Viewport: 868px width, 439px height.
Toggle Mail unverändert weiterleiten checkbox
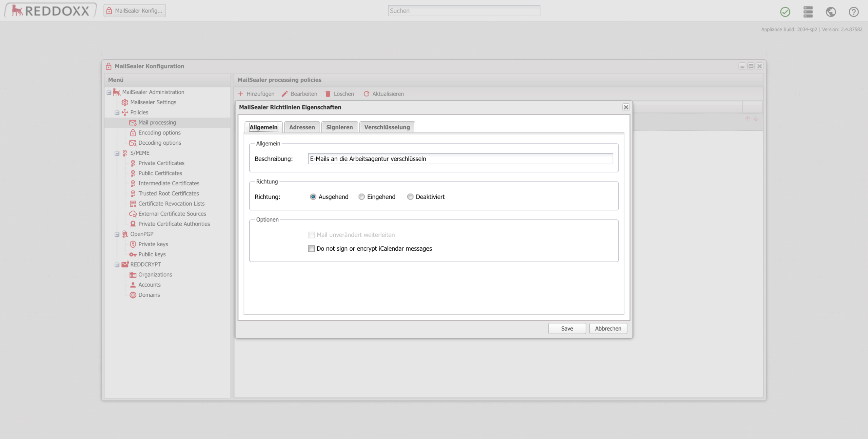coord(311,235)
